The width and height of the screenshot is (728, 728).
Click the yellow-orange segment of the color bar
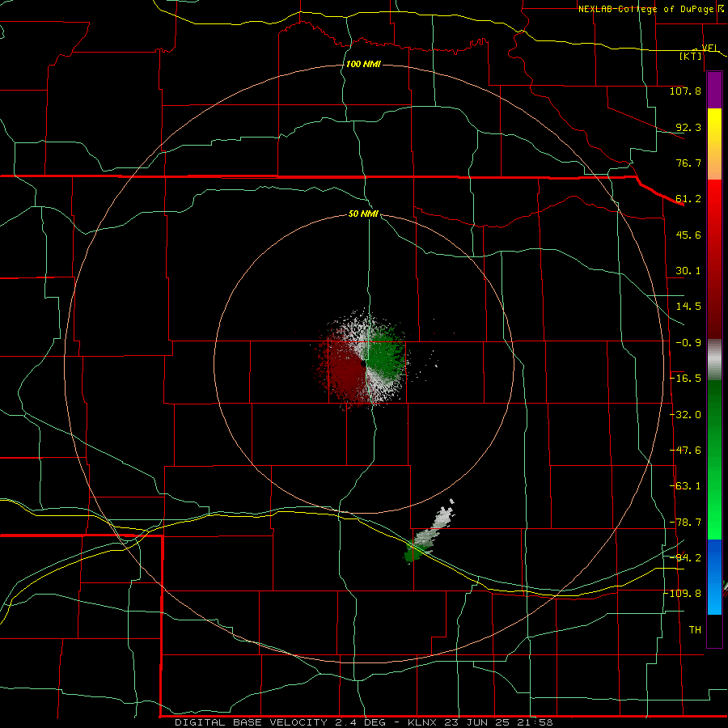point(714,144)
